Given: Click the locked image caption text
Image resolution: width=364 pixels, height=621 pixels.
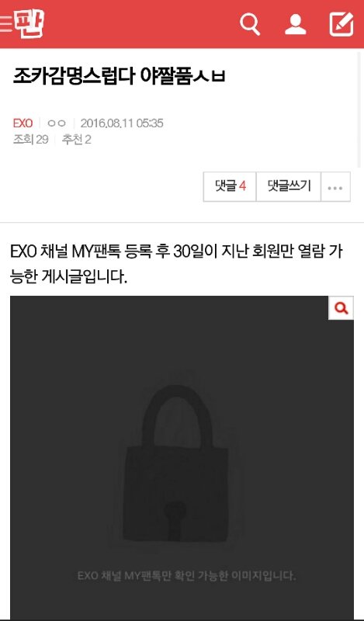Looking at the screenshot, I should click(186, 575).
